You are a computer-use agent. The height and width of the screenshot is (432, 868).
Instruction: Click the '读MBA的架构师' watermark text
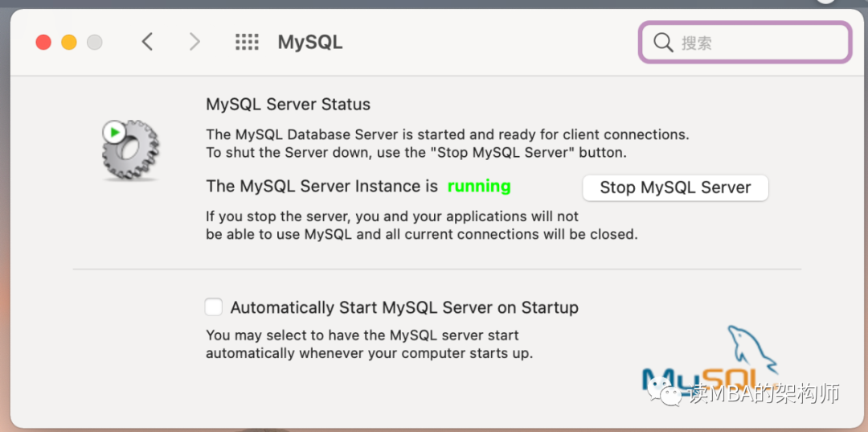coord(764,393)
